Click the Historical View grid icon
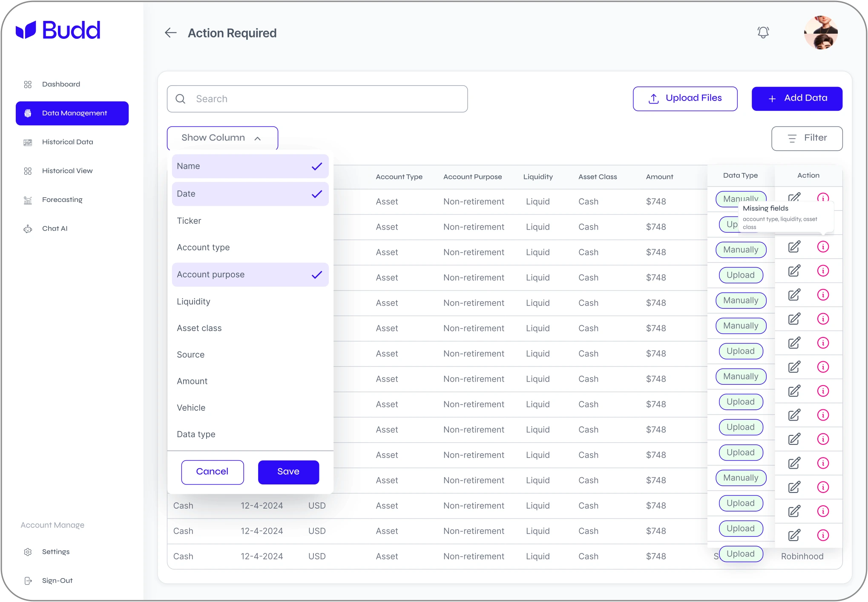This screenshot has height=602, width=868. coord(28,171)
